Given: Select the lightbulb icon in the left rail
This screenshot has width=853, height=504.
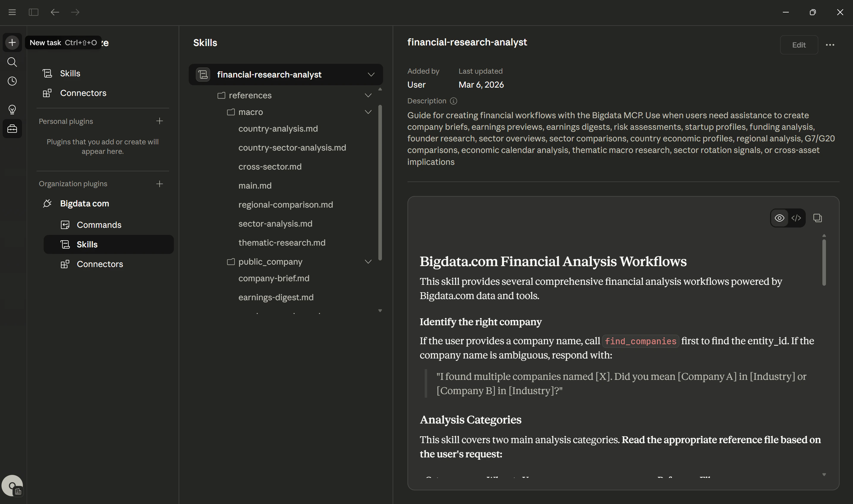Looking at the screenshot, I should 12,109.
